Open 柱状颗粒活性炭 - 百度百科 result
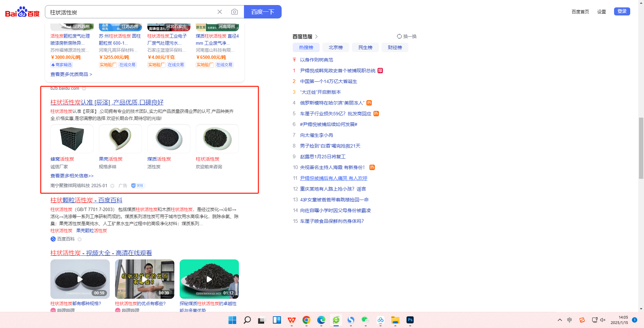 86,200
